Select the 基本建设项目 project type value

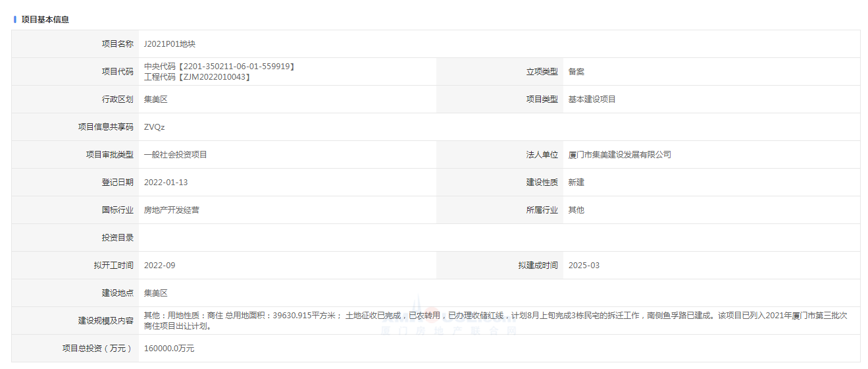(x=592, y=99)
